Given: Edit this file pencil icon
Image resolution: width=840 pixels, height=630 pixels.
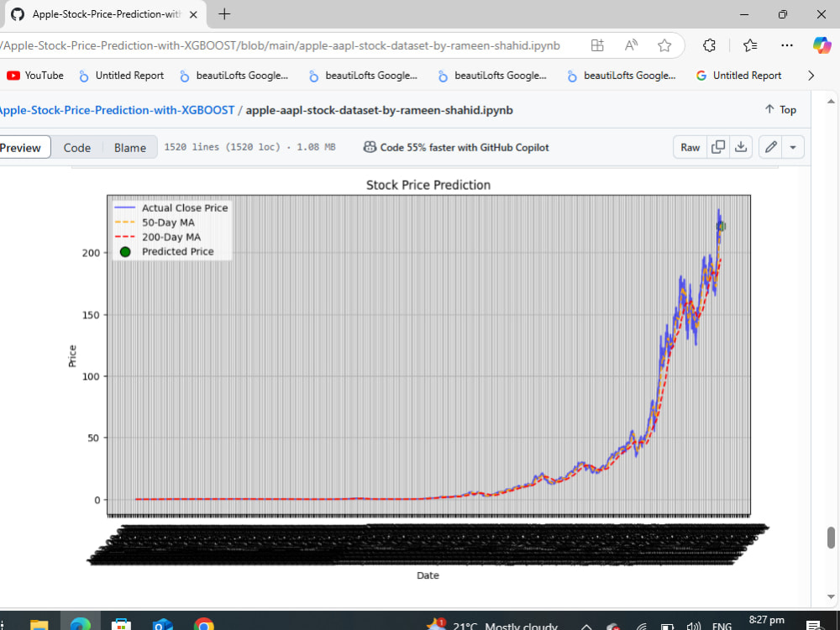Looking at the screenshot, I should point(771,147).
